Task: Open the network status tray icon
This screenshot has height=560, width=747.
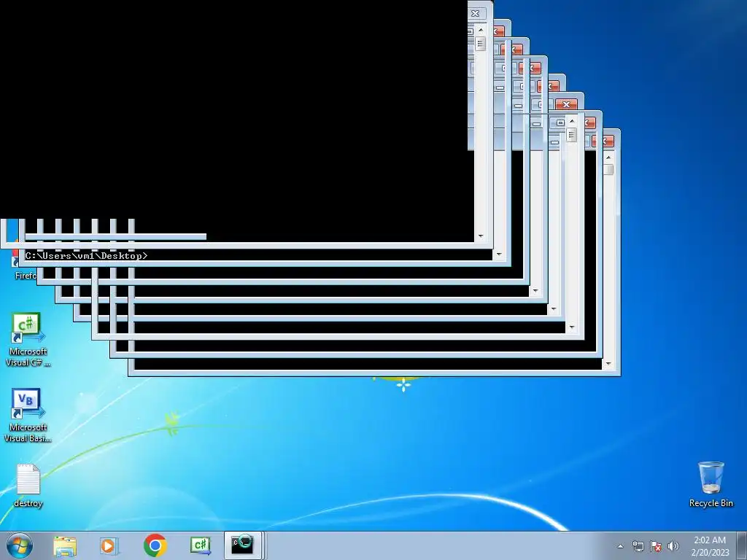Action: click(x=638, y=546)
